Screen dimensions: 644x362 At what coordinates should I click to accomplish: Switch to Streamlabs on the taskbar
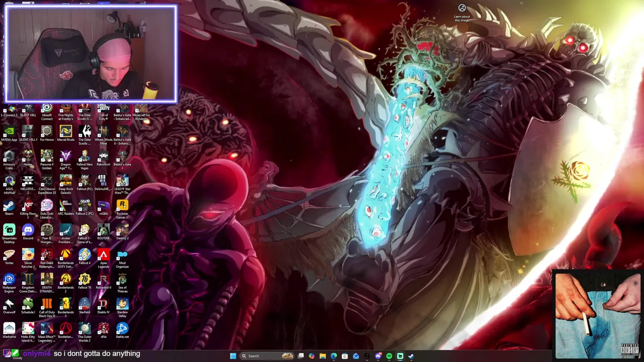point(400,356)
